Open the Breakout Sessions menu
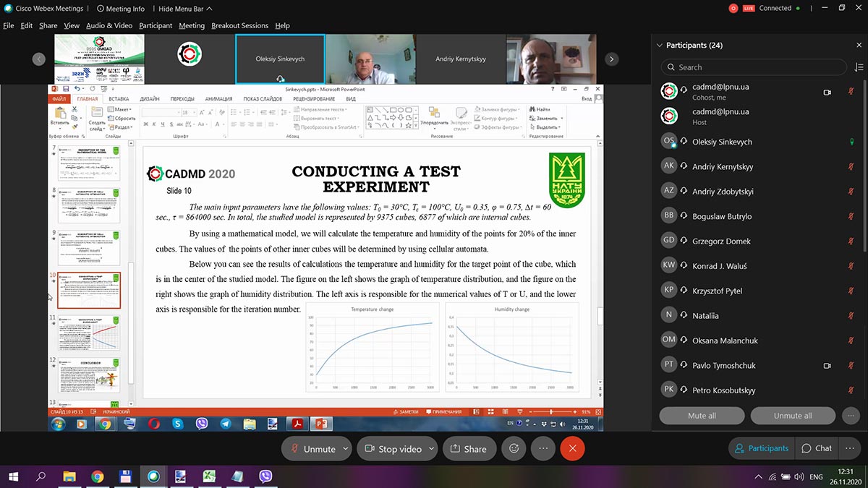Image resolution: width=868 pixels, height=488 pixels. [x=239, y=25]
